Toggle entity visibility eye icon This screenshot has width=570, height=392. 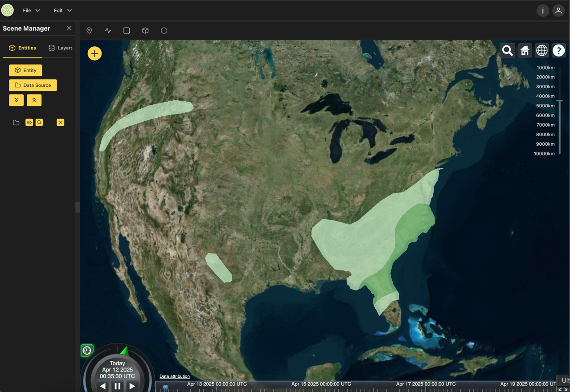[x=29, y=122]
